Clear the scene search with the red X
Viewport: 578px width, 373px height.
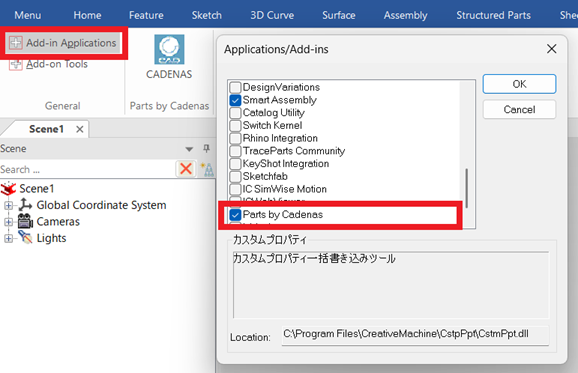tap(186, 169)
